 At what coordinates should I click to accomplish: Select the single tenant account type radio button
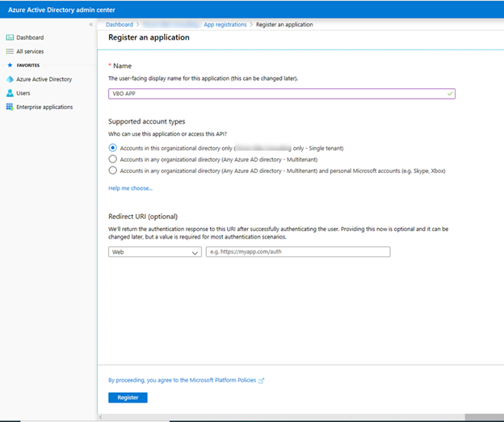click(112, 148)
